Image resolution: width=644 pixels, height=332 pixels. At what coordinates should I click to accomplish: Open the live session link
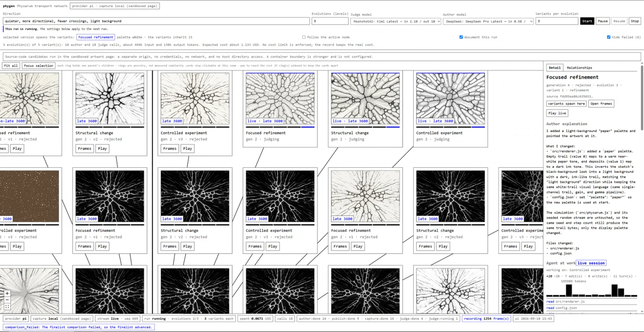(591, 263)
